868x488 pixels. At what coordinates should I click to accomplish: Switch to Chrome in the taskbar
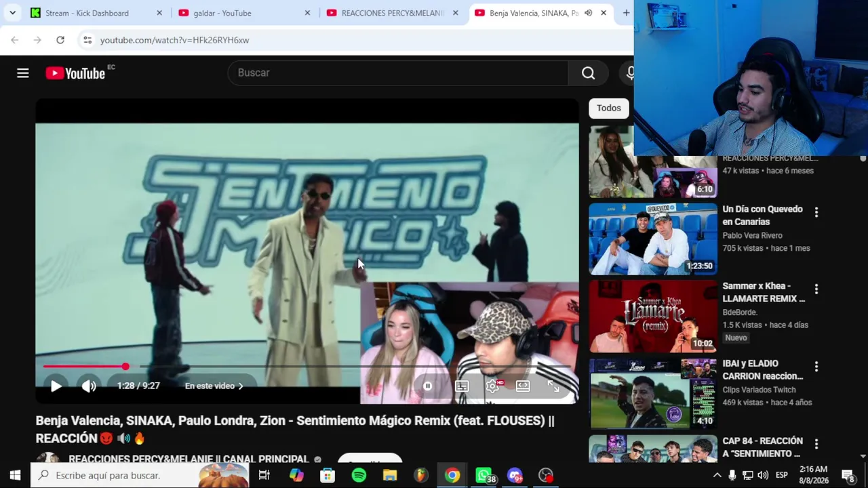[x=452, y=475]
